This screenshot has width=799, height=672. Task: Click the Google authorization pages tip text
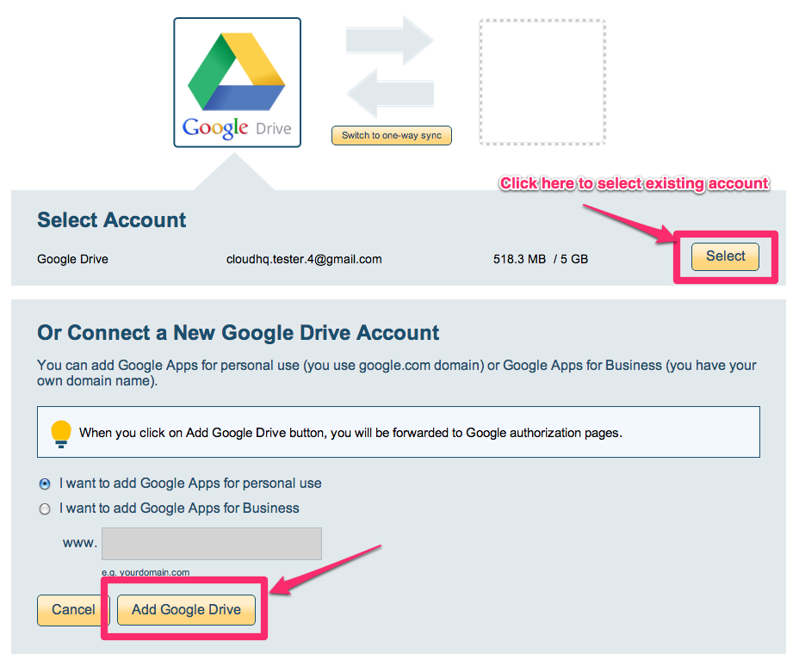[350, 433]
